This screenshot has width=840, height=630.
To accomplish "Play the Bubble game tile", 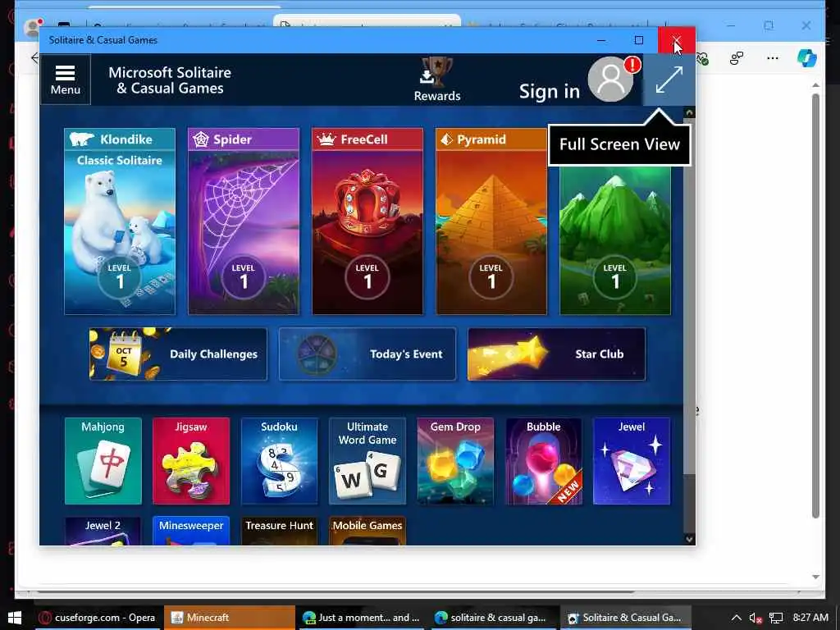I will (544, 461).
